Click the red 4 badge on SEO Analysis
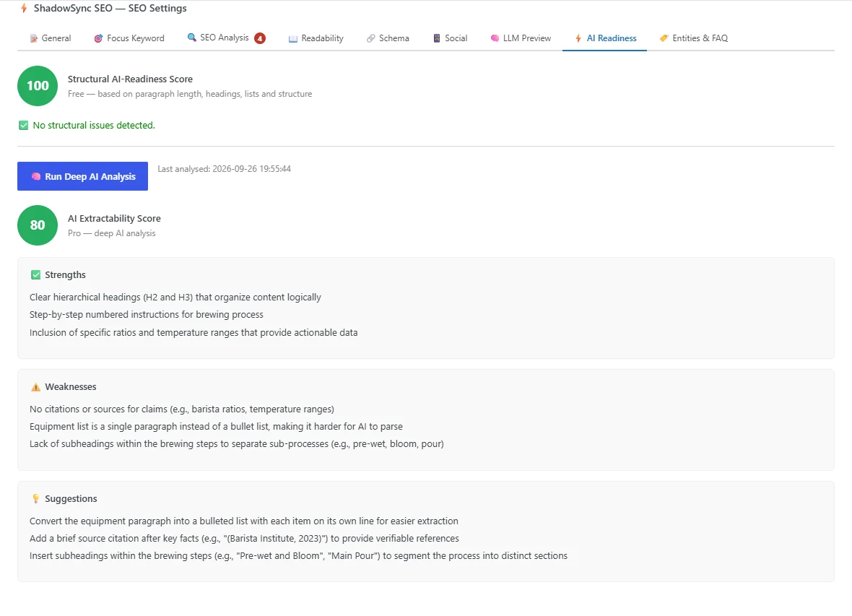 point(260,38)
